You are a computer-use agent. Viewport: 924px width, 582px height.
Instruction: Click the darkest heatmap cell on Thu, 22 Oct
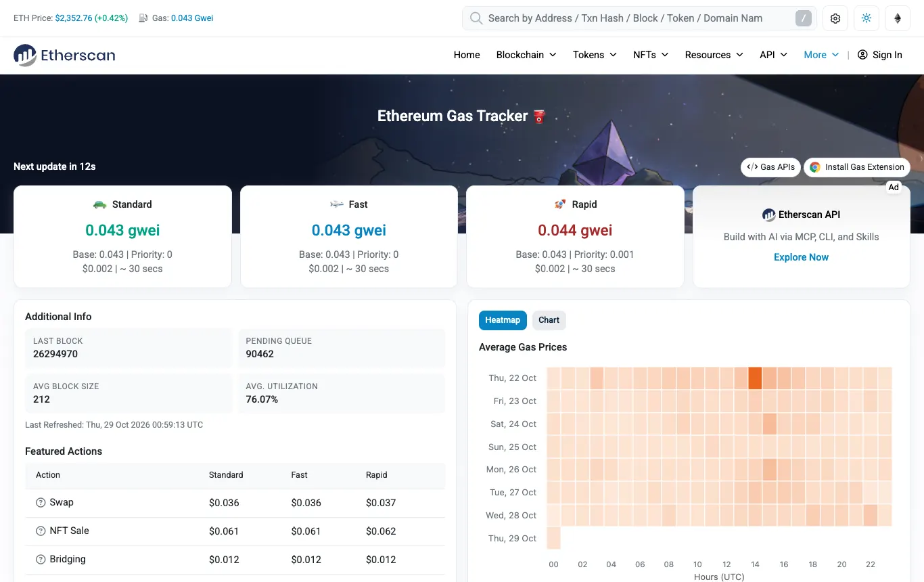(x=755, y=378)
